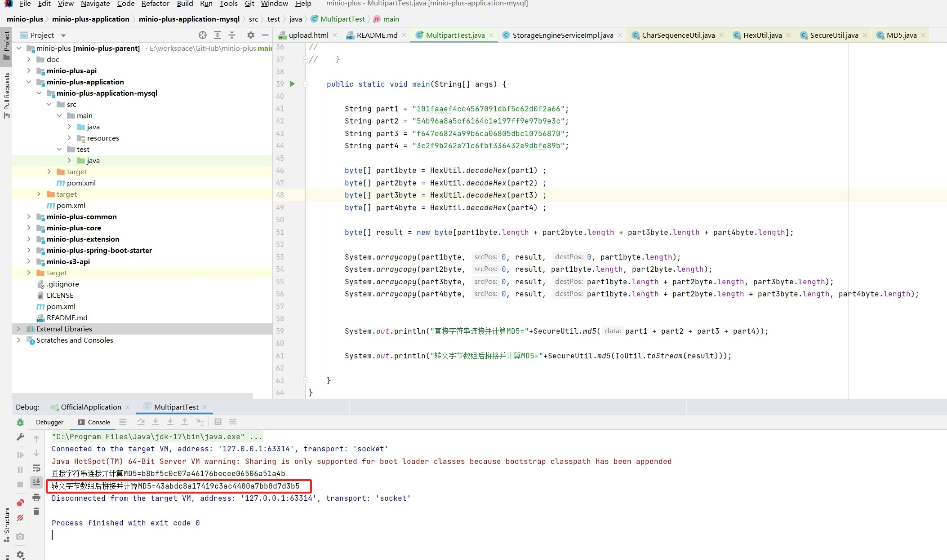Close the README.md editor tab
This screenshot has width=947, height=560.
click(404, 35)
